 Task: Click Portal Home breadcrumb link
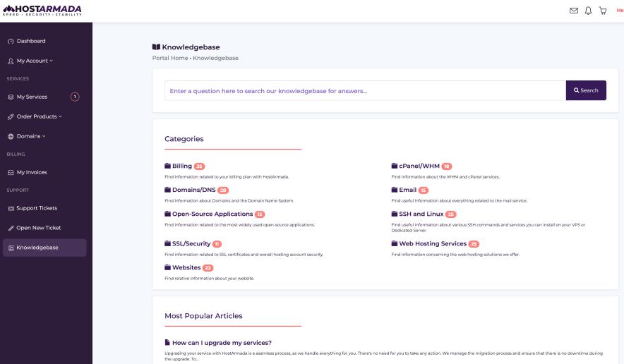(170, 58)
